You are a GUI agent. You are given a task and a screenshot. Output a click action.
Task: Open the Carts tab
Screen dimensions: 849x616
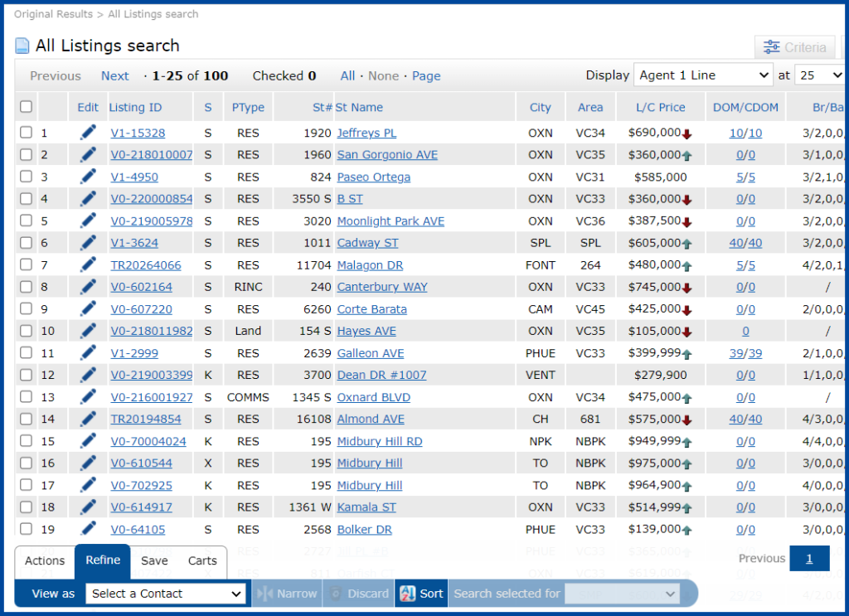201,561
